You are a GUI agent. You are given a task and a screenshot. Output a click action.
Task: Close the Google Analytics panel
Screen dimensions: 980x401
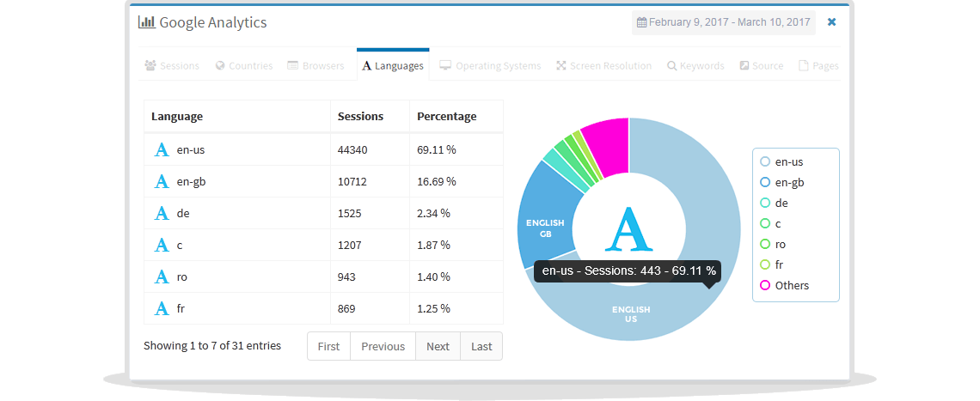point(831,22)
